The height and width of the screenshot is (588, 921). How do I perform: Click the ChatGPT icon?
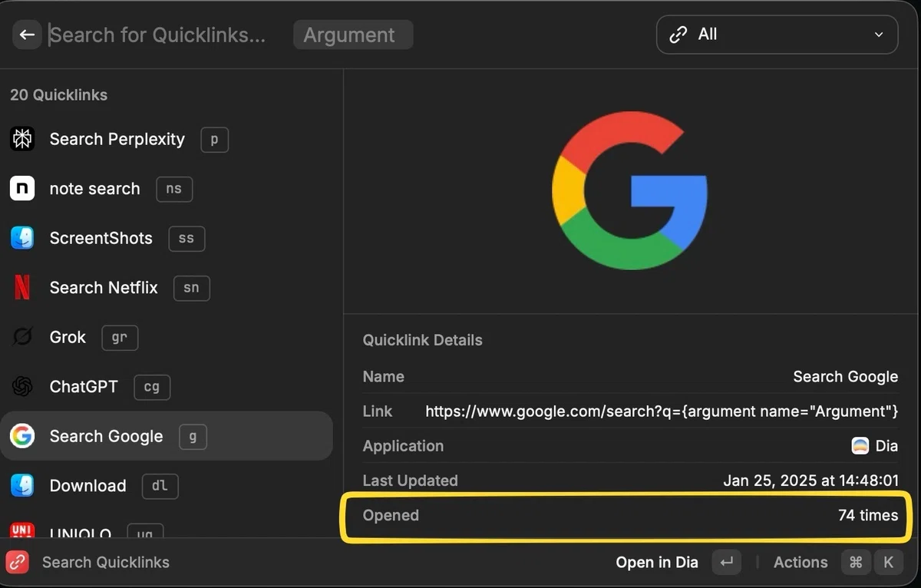(x=22, y=387)
